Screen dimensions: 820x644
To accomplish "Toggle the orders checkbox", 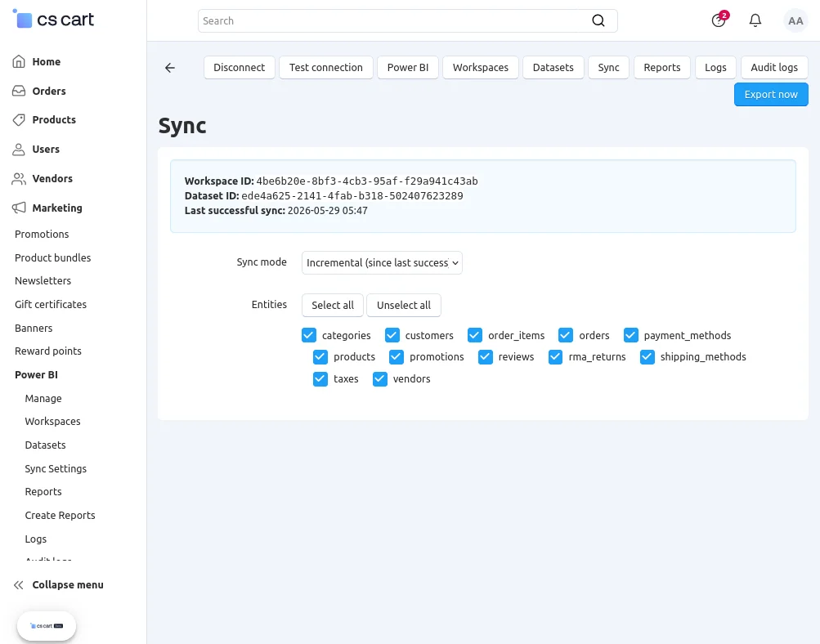I will [566, 335].
